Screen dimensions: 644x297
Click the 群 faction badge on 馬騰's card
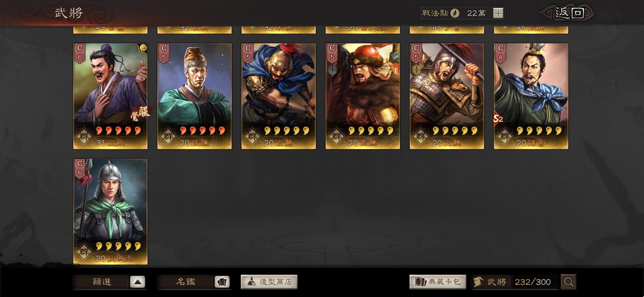(x=336, y=134)
